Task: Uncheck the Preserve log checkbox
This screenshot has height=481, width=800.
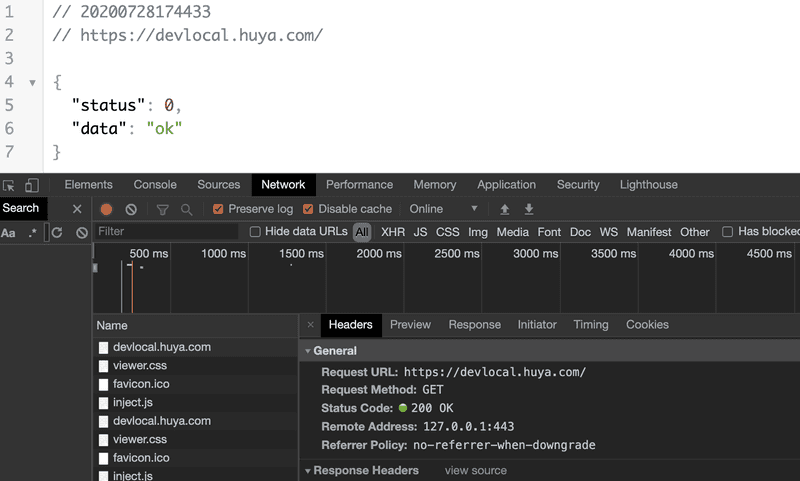Action: coord(218,209)
